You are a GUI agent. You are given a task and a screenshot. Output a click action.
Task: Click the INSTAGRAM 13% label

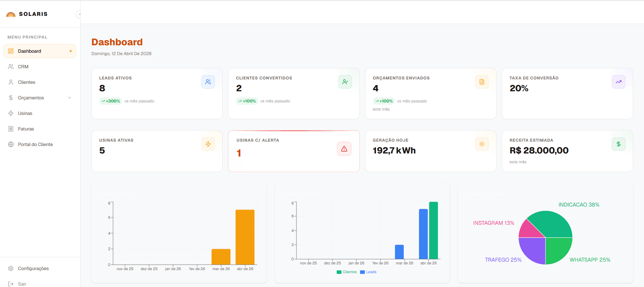pos(493,223)
